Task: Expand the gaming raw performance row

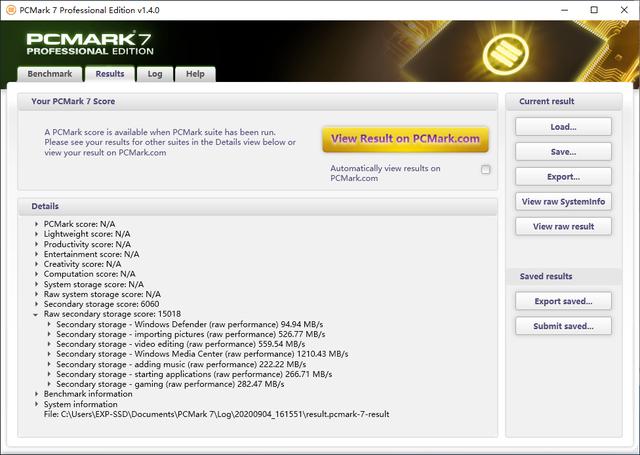Action: click(x=49, y=384)
